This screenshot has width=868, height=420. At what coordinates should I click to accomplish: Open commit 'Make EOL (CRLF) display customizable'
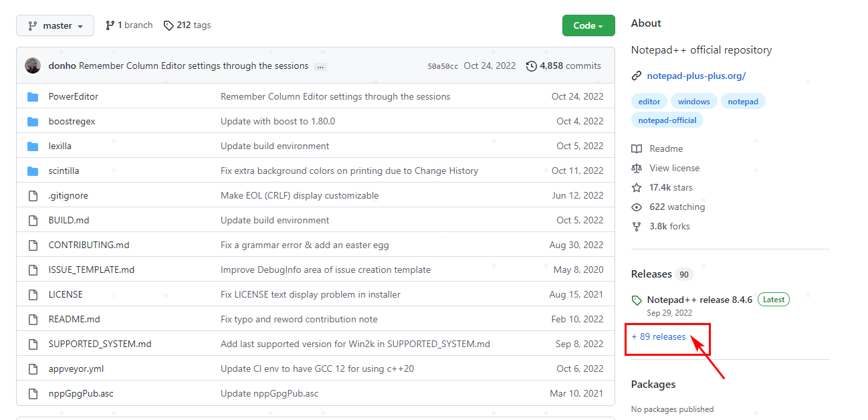pos(300,196)
